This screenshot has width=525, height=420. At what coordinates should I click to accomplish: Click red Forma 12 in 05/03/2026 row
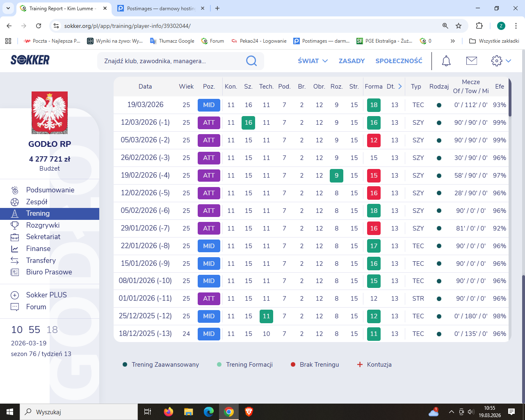[x=374, y=140]
